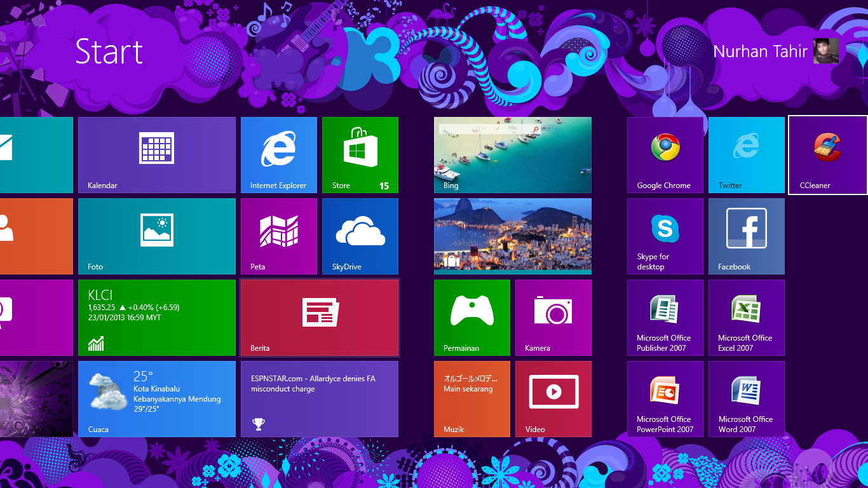The height and width of the screenshot is (488, 868).
Task: Open the Muzik tile
Action: pos(472,399)
